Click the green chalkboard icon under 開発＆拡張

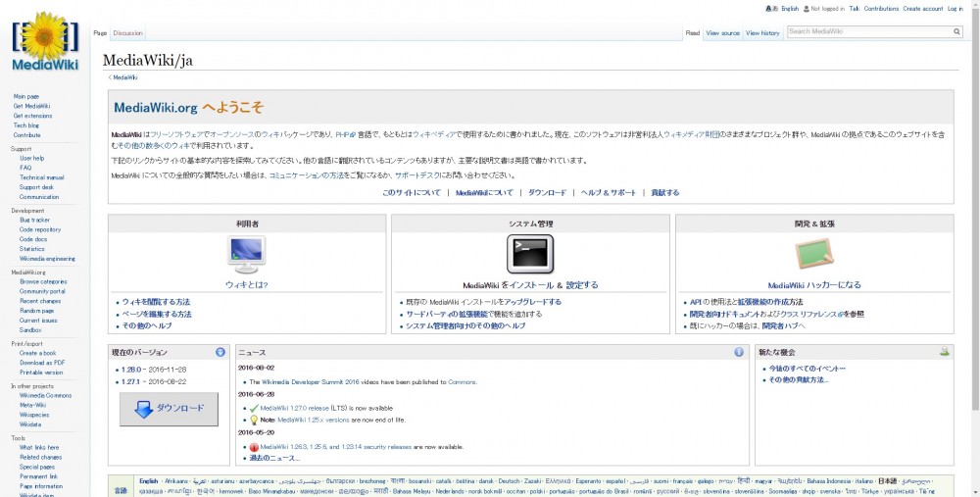pyautogui.click(x=813, y=255)
